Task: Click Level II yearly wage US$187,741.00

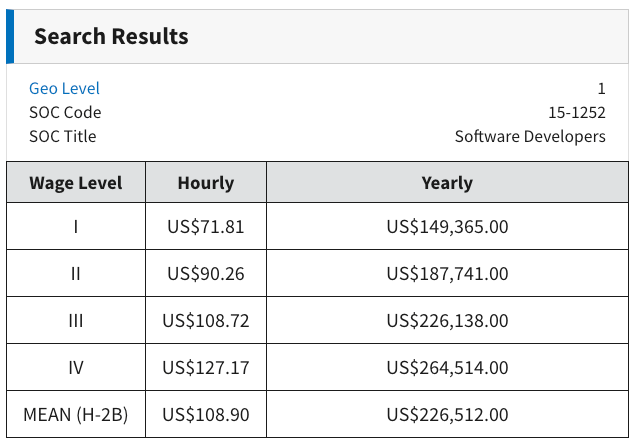Action: pos(447,274)
